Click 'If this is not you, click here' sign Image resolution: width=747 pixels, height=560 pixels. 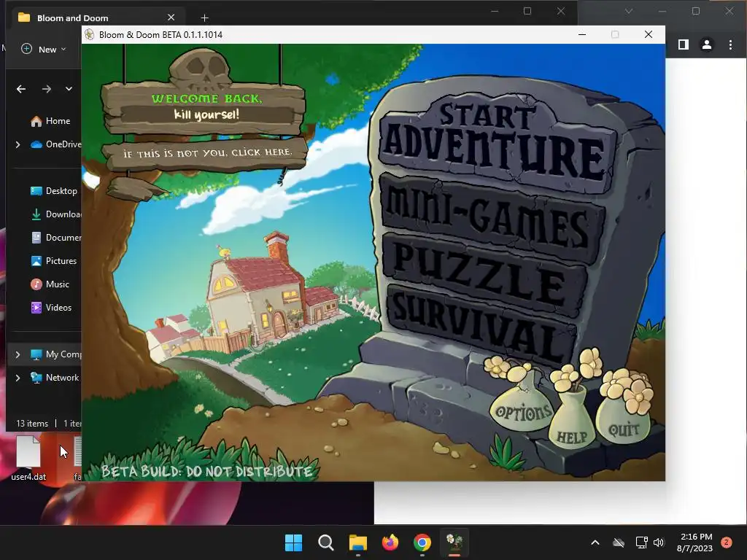[x=206, y=153]
